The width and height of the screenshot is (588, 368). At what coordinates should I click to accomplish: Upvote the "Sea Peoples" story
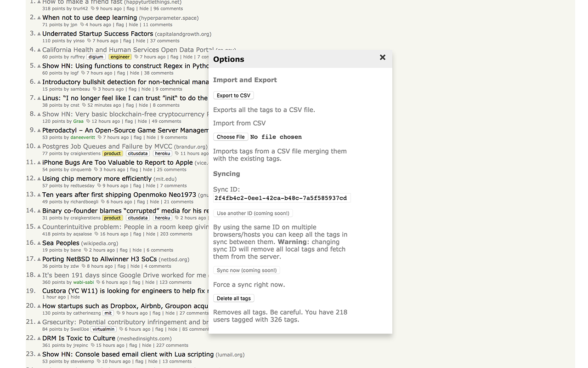pos(39,242)
